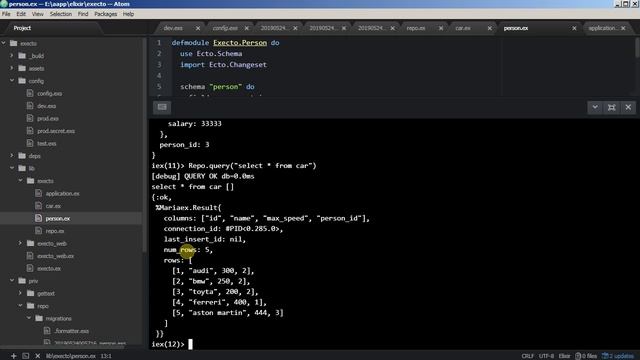This screenshot has width=640, height=360.
Task: Switch to the dev.exs tab
Action: [173, 28]
